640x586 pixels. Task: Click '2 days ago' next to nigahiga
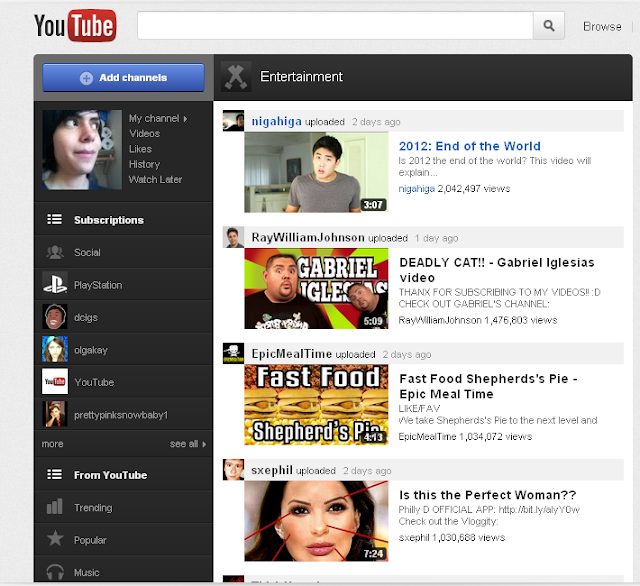[376, 122]
